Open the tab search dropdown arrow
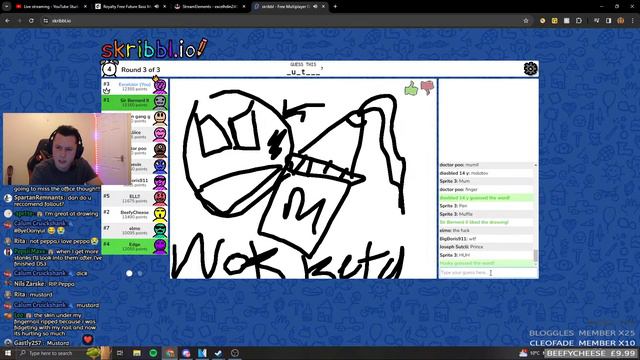 tap(6, 7)
